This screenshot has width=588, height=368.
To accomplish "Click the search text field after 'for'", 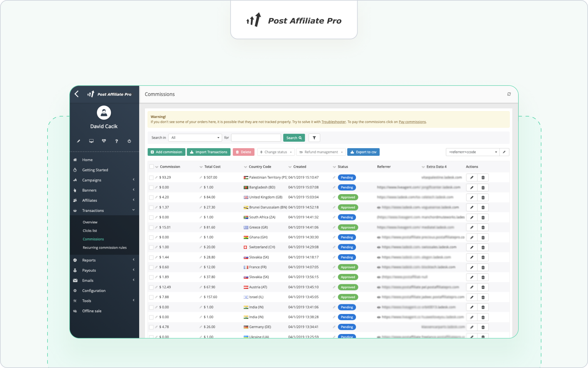I will click(256, 138).
